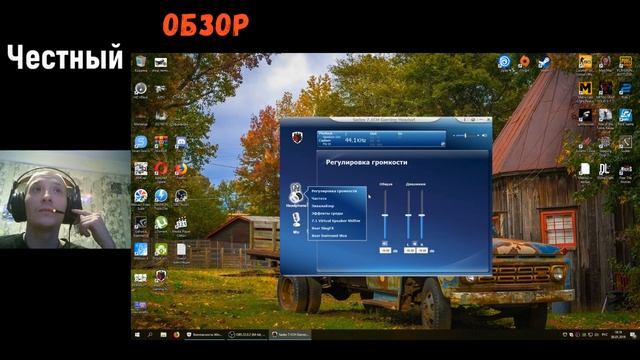Choose 'Регулировка громкости' in the headphone menu

pyautogui.click(x=334, y=191)
